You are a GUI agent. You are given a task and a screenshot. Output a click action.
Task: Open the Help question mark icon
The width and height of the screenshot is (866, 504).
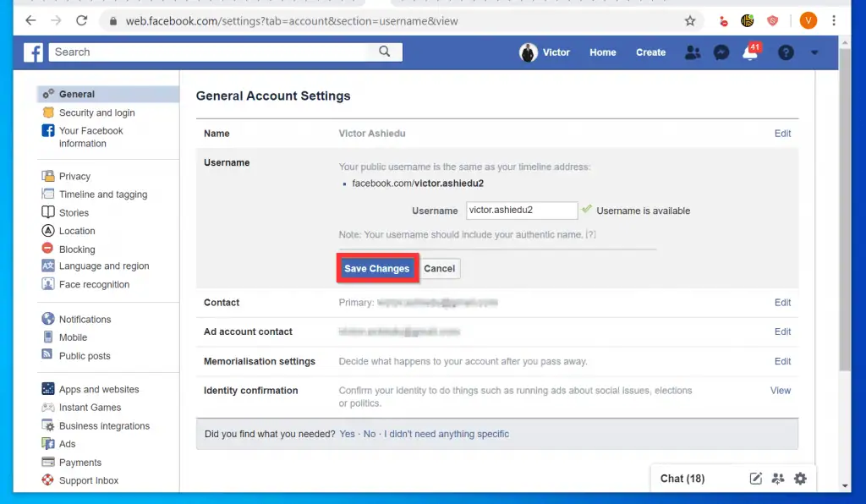786,52
